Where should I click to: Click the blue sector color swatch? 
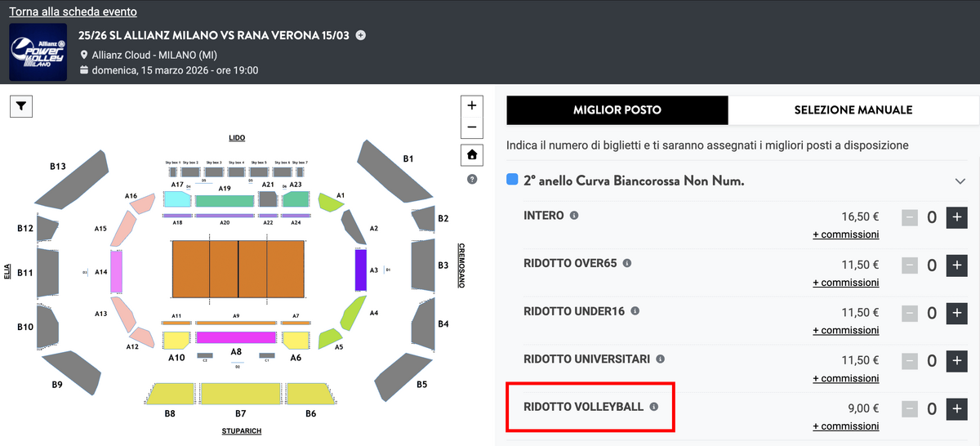pos(513,180)
